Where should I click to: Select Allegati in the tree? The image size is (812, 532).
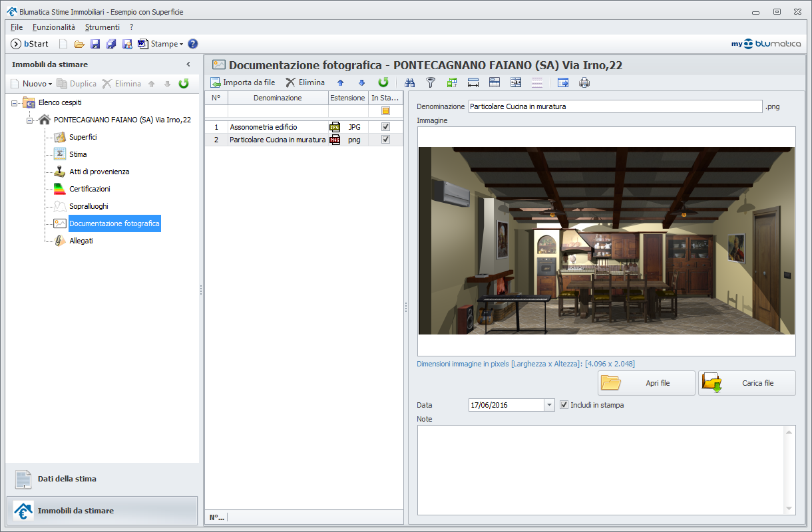point(81,241)
